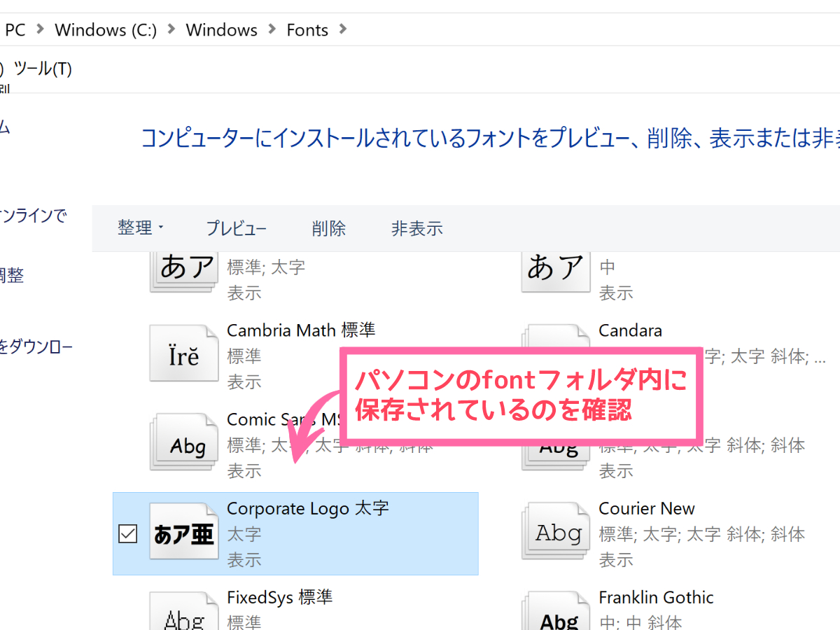Open the 整理 dropdown menu
Viewport: 840px width, 630px height.
click(140, 228)
